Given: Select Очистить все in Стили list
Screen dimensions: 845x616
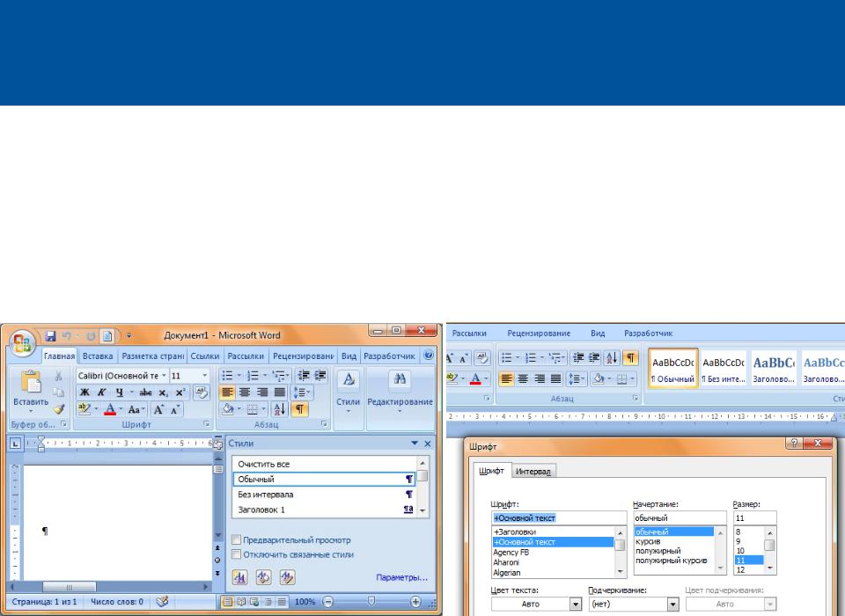Looking at the screenshot, I should pyautogui.click(x=325, y=464).
